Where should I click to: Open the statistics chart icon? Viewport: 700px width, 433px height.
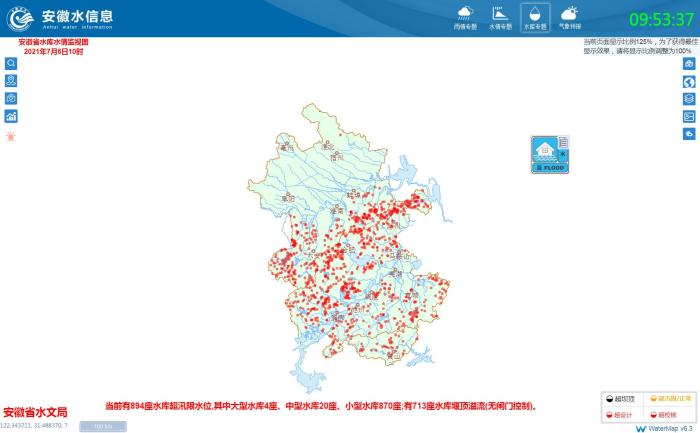click(11, 117)
